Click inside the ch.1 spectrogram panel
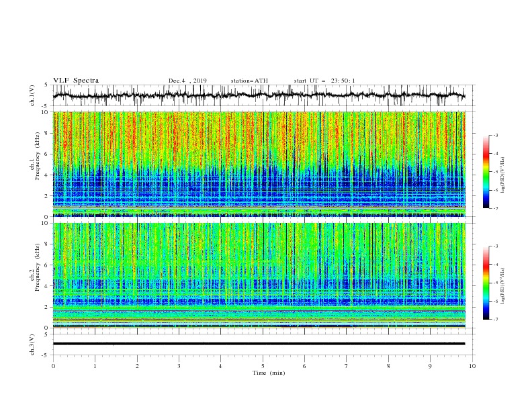The image size is (532, 411). [x=259, y=164]
